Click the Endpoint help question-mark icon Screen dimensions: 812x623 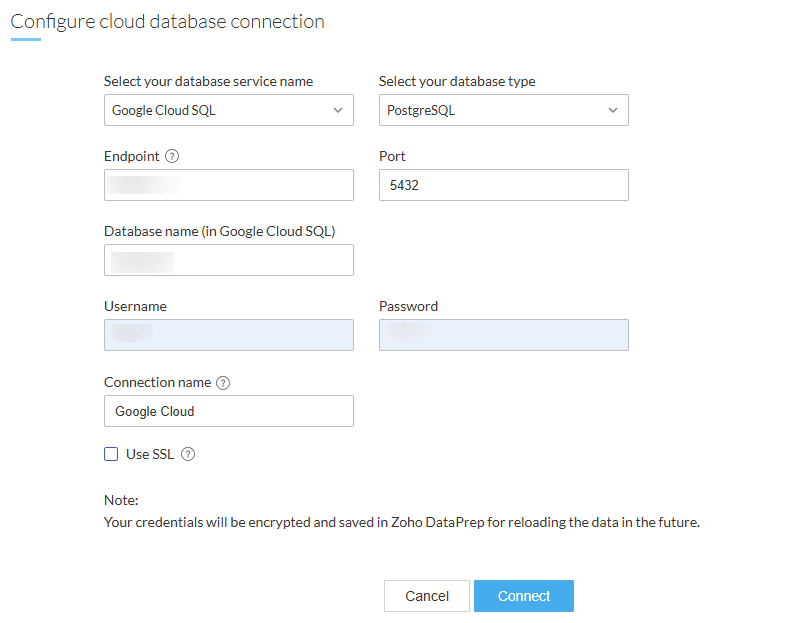[172, 157]
